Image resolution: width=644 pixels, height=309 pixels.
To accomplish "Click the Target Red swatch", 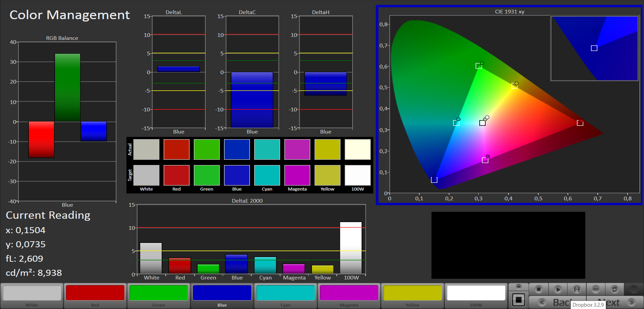I will [x=176, y=175].
